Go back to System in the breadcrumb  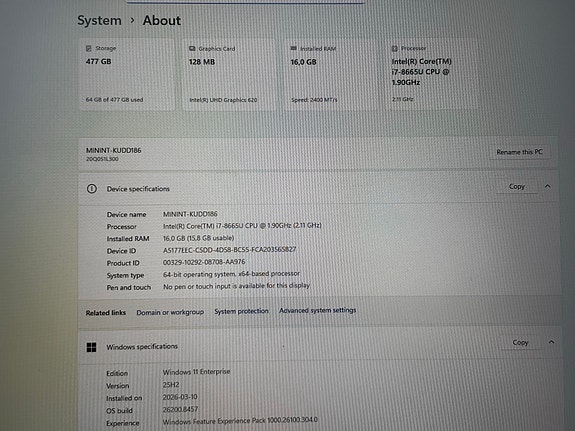tap(99, 21)
